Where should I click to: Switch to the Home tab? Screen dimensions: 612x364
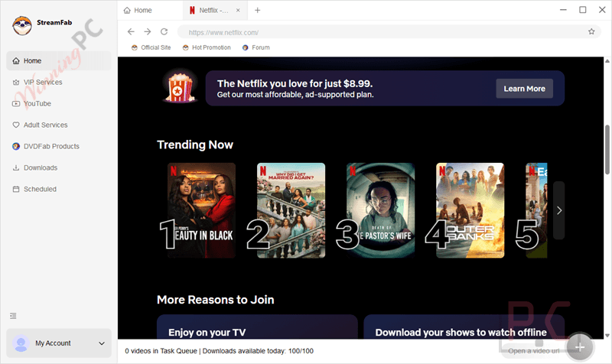pyautogui.click(x=150, y=10)
